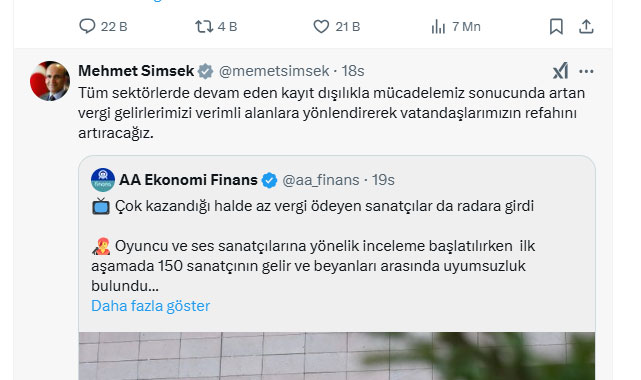Open the three-dot more menu on the post

tap(586, 72)
